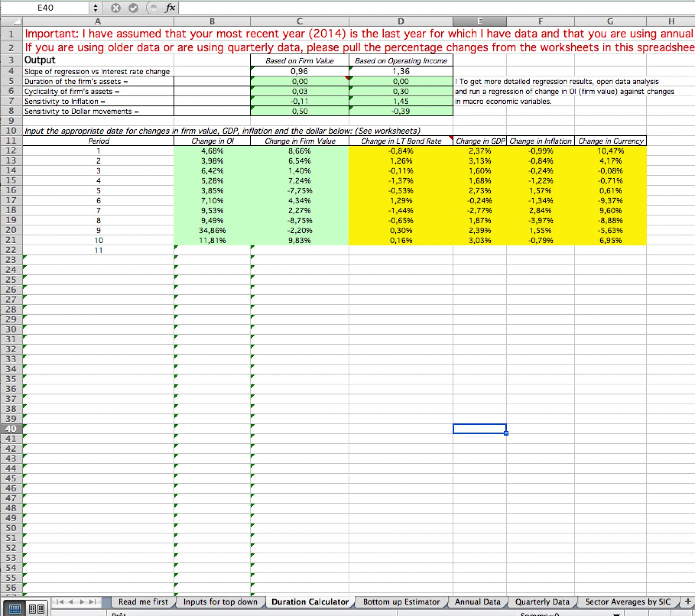Click dollar sensitivity value -0,39

pyautogui.click(x=401, y=111)
